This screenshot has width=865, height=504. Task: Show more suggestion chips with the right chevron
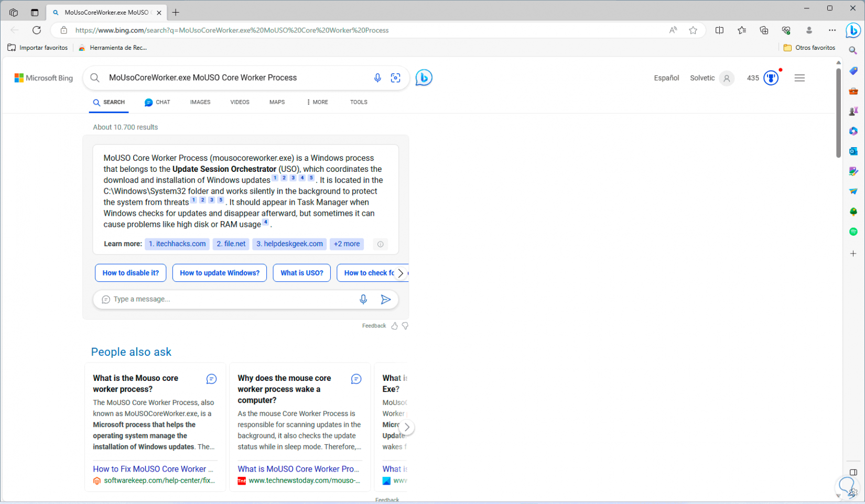coord(401,273)
